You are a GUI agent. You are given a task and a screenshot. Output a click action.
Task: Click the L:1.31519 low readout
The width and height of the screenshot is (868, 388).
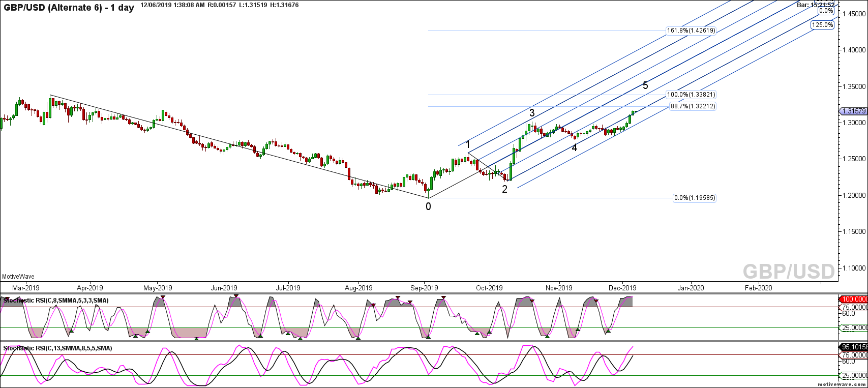tap(254, 5)
